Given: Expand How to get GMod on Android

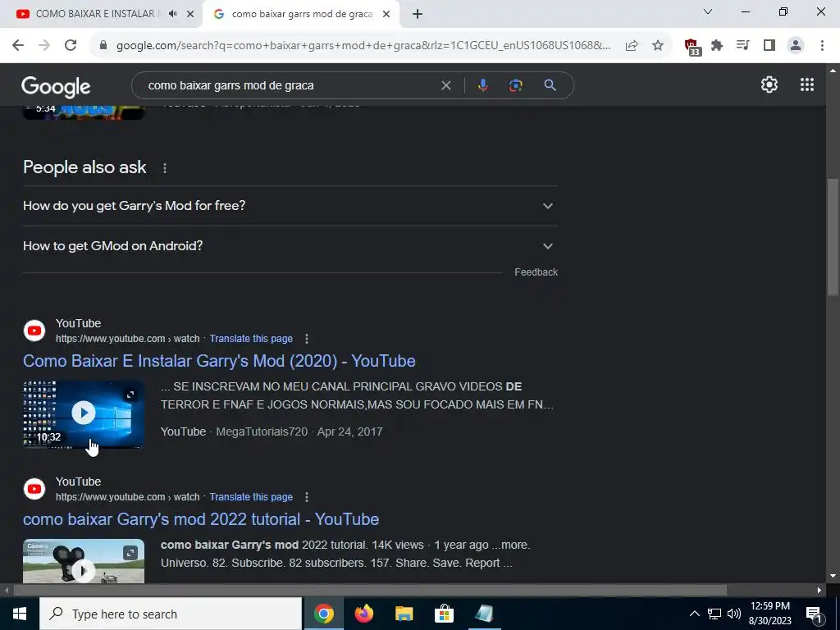Looking at the screenshot, I should pyautogui.click(x=290, y=246).
